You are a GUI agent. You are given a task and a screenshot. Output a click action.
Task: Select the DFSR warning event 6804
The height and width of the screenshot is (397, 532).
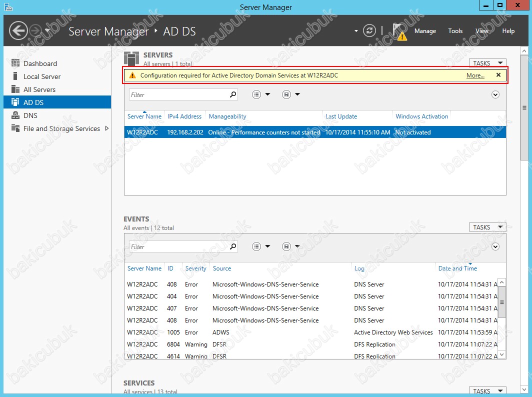311,344
